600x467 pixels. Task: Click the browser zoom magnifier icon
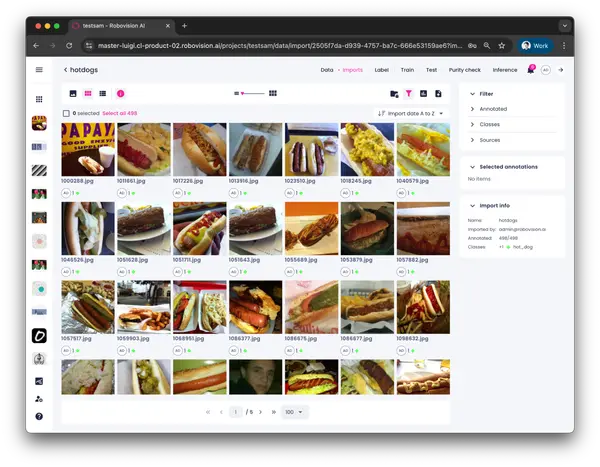coord(487,46)
